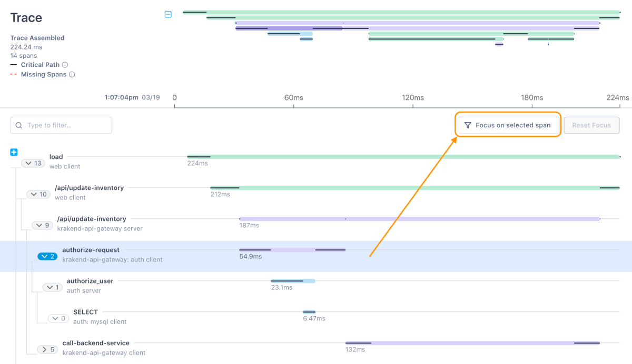The height and width of the screenshot is (364, 632).
Task: Click the SELECT 6.47ms span bar
Action: [309, 312]
